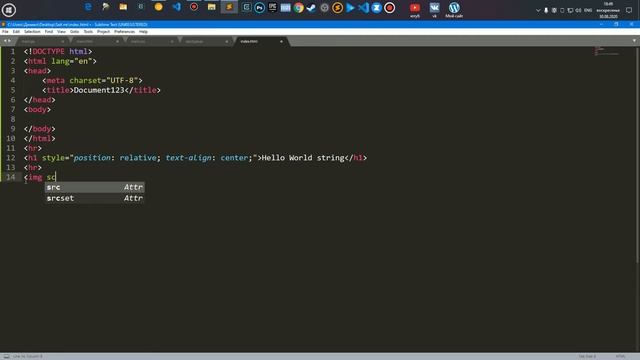Launch Photoshop from the taskbar
Image resolution: width=640 pixels, height=360 pixels.
[259, 7]
